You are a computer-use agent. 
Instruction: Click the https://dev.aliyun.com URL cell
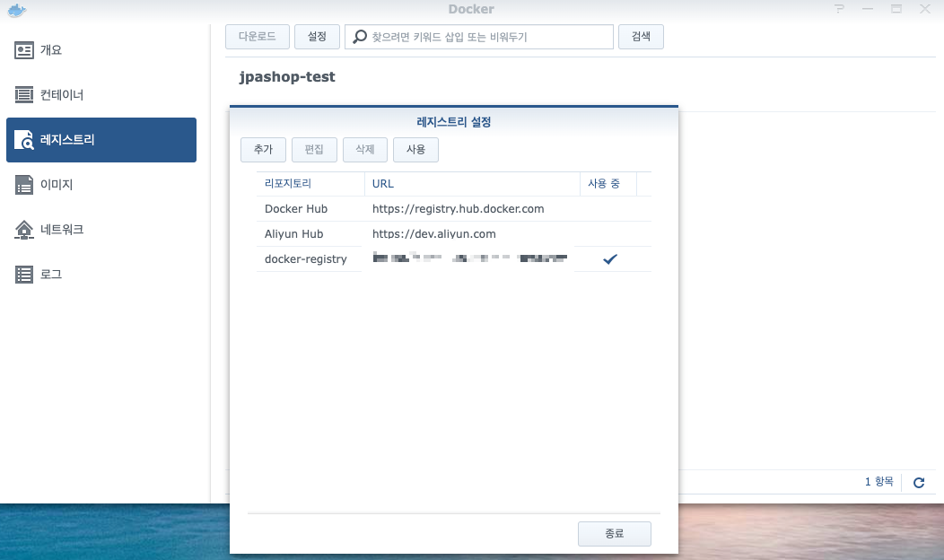coord(433,233)
